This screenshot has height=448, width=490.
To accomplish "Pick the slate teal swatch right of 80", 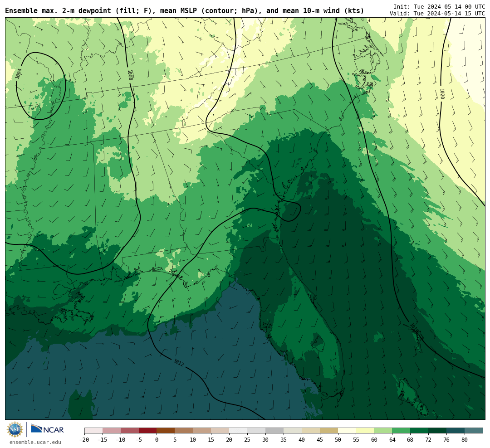I will coord(474,431).
